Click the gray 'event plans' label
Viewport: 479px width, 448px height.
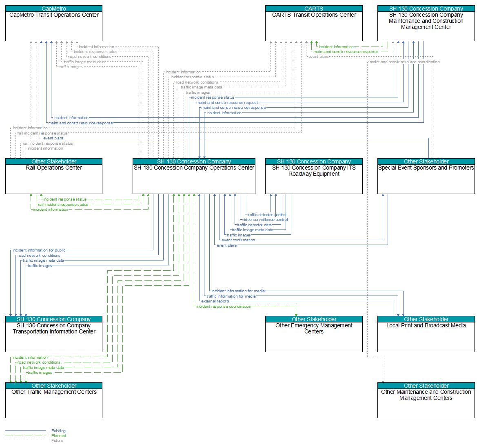[x=318, y=57]
